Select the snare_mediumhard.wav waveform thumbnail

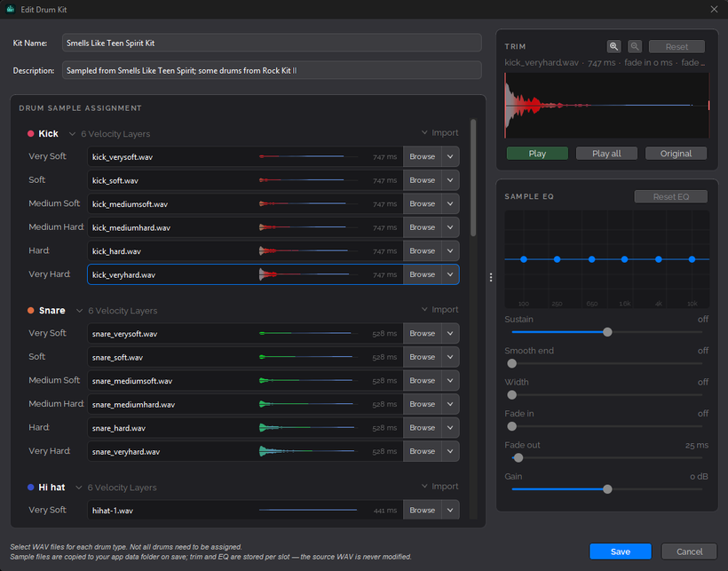coord(308,404)
